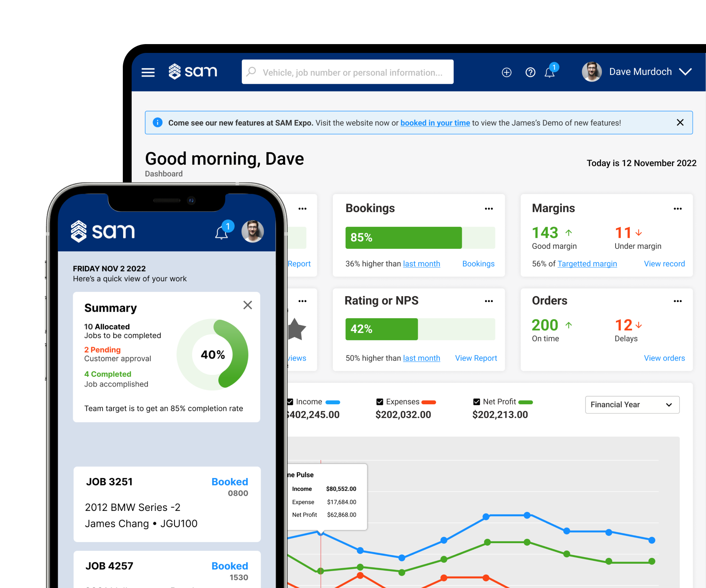Click the 11 Under margin down arrow

(x=639, y=233)
